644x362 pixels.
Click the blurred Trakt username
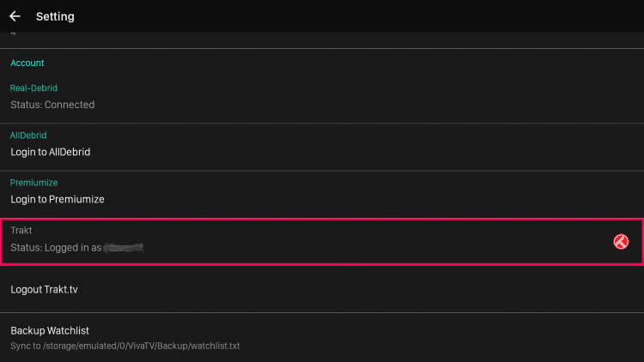coord(123,248)
